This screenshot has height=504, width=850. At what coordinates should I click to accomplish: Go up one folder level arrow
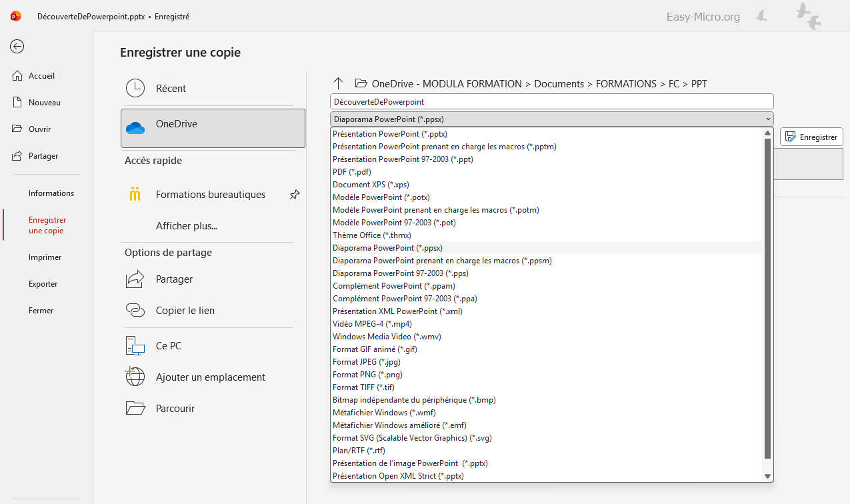pos(338,83)
